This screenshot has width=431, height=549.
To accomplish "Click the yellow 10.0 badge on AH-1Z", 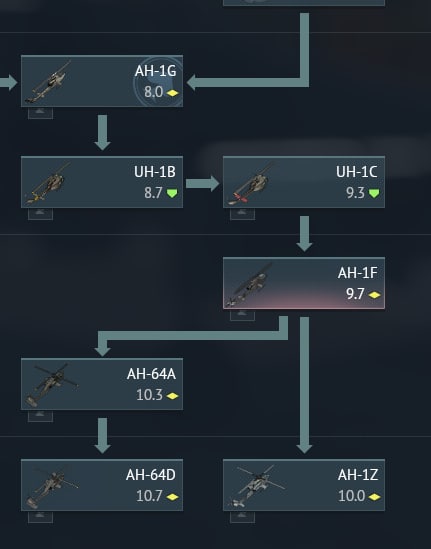I will tap(374, 496).
